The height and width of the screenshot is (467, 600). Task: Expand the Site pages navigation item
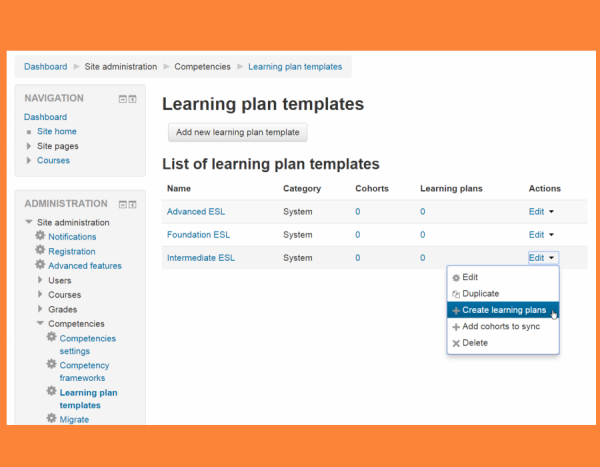click(29, 146)
